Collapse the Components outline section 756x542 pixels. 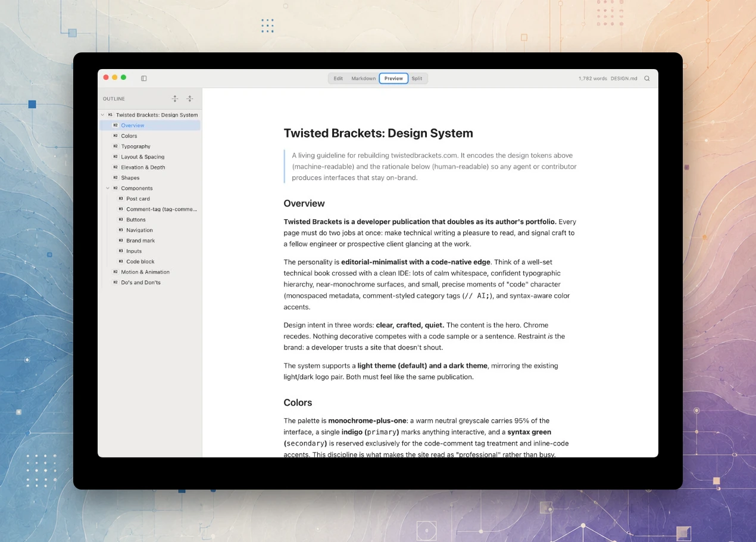pyautogui.click(x=108, y=188)
